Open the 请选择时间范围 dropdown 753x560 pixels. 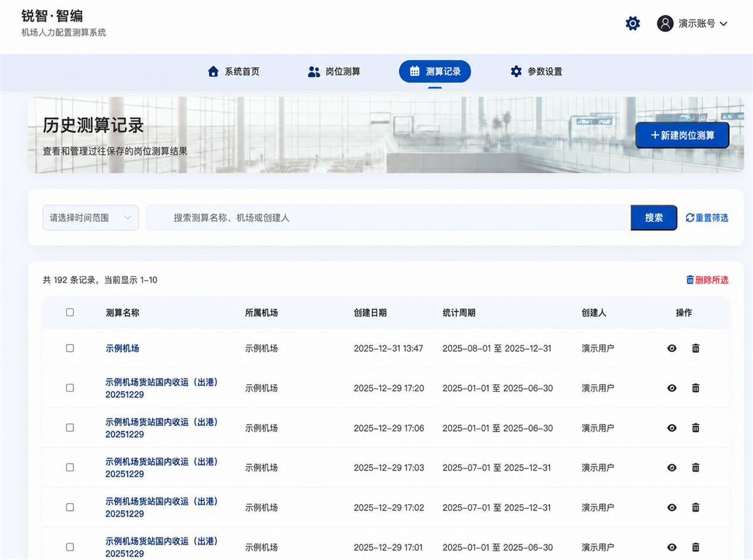tap(90, 218)
